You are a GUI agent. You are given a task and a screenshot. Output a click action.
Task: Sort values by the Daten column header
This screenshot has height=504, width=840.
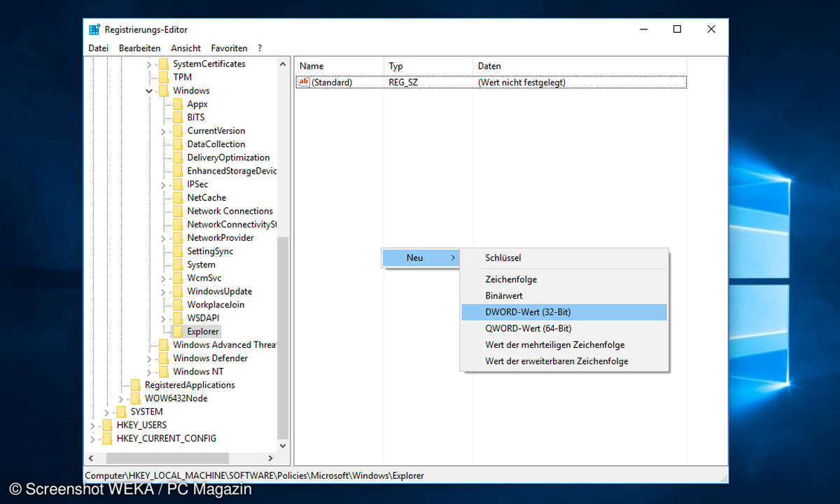[580, 66]
